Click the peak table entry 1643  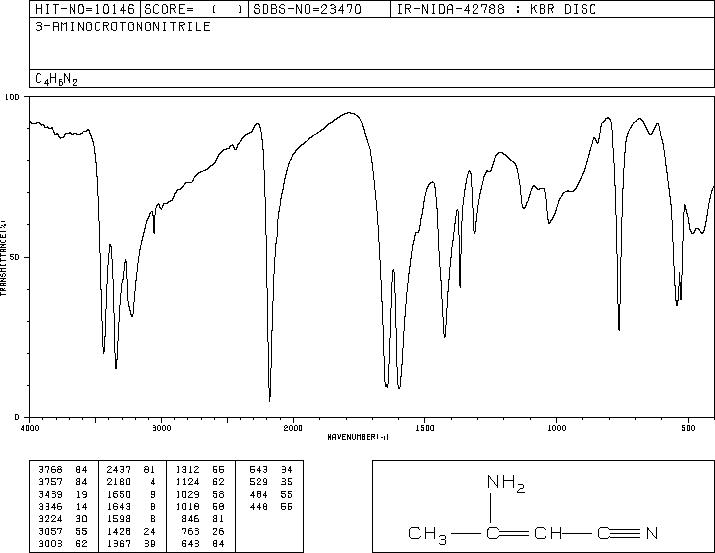[x=119, y=506]
